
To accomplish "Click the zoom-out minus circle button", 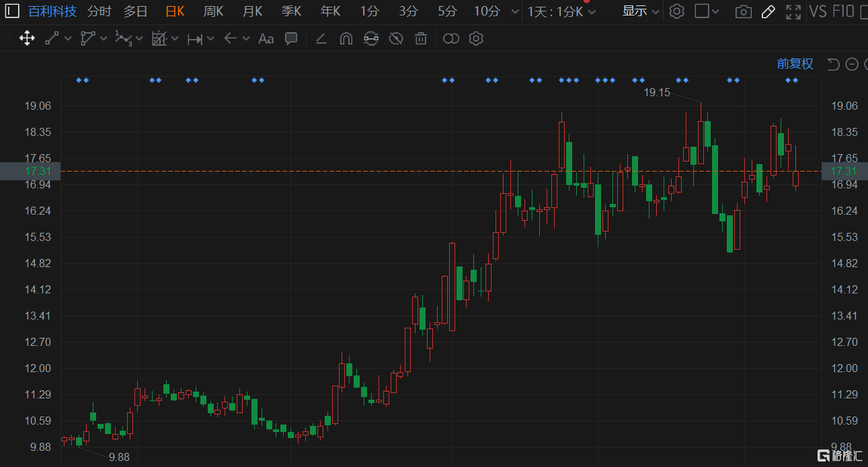I will [x=852, y=65].
